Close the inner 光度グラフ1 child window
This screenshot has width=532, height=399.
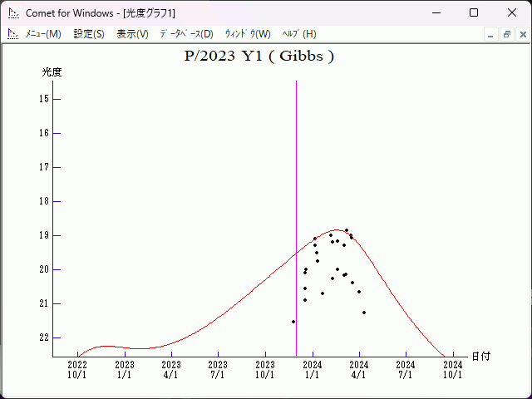point(520,34)
